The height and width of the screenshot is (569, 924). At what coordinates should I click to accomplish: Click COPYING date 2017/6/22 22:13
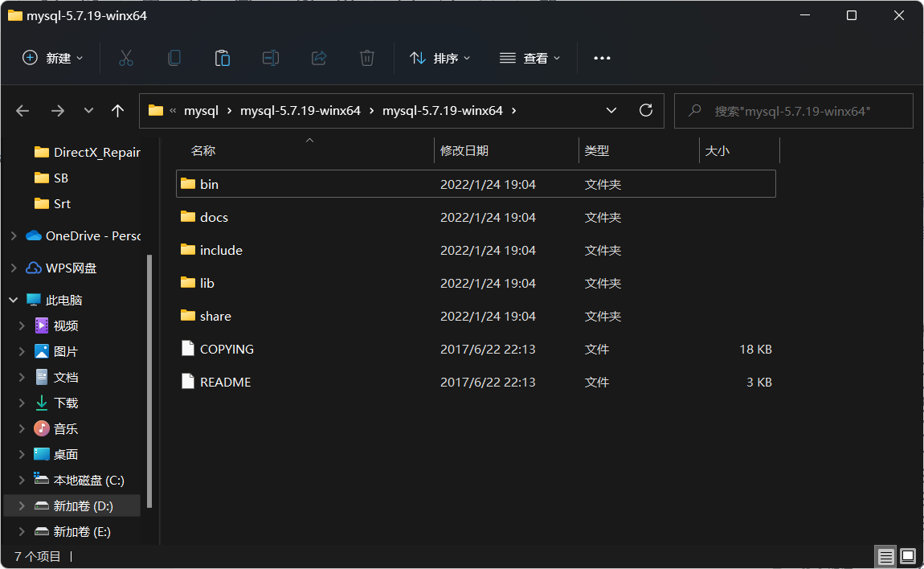tap(488, 349)
